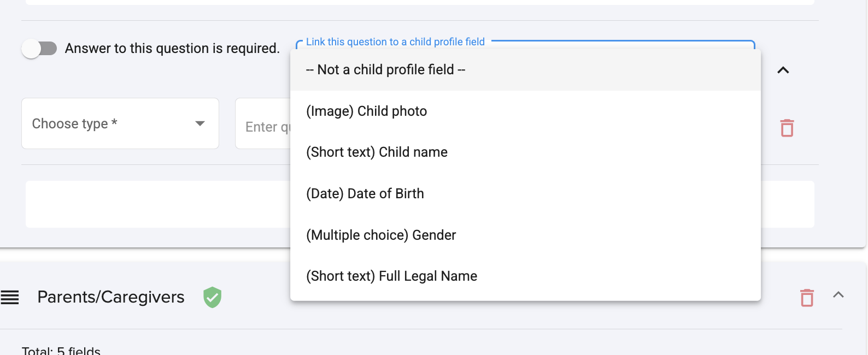868x355 pixels.
Task: Click the Link this question label
Action: coord(395,42)
